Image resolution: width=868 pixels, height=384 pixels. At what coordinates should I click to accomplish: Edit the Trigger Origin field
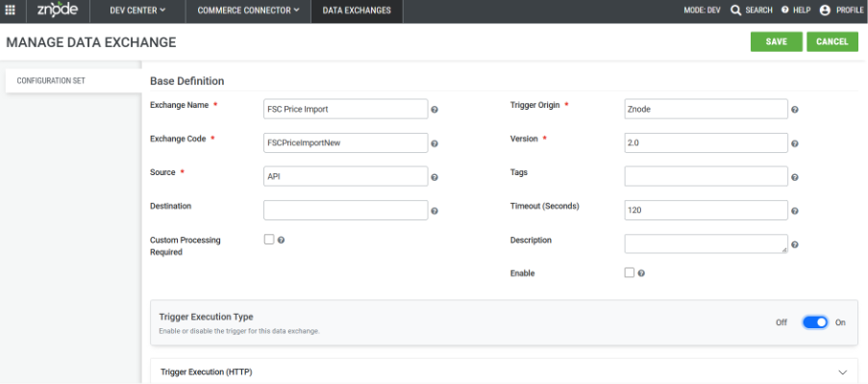706,109
